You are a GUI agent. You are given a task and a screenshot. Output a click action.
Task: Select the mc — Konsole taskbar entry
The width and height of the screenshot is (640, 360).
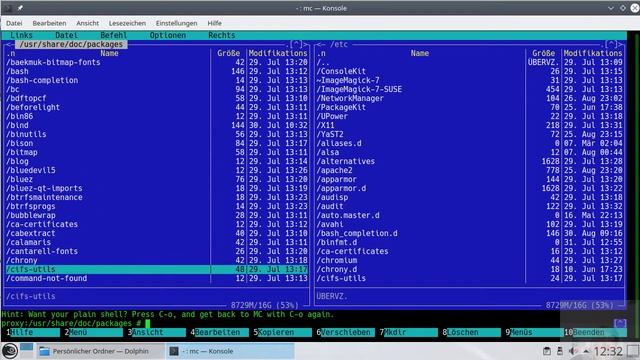(x=230, y=351)
